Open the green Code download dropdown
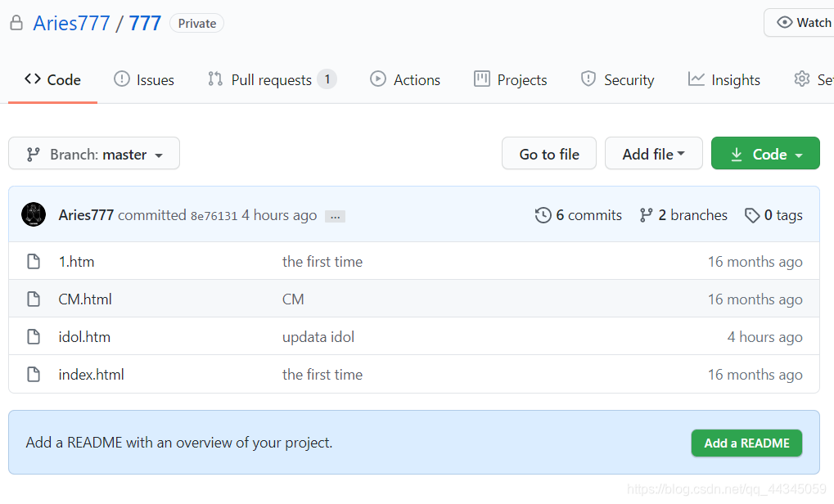The width and height of the screenshot is (834, 504). click(x=765, y=154)
